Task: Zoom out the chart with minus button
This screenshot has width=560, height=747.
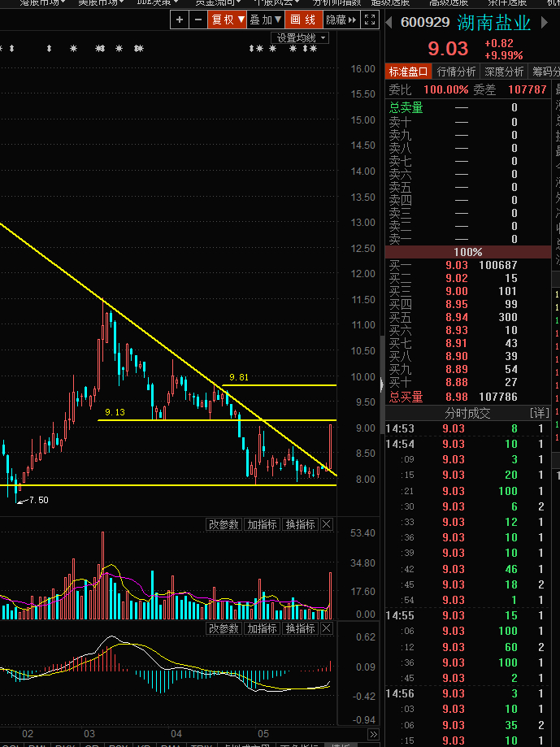Action: coord(198,20)
